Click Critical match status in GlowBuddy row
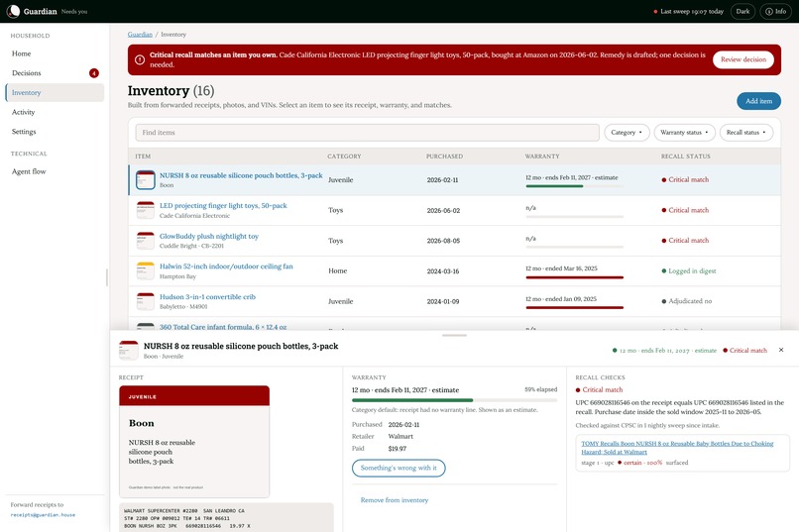 point(685,241)
